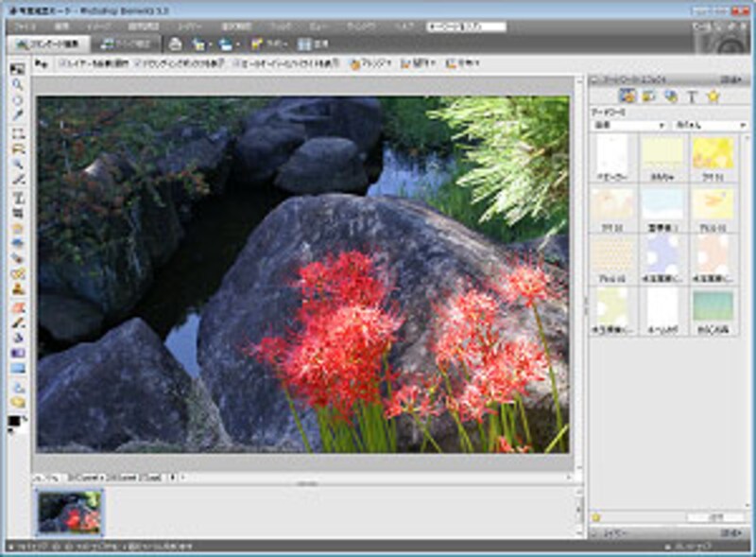The width and height of the screenshot is (756, 557).
Task: Show text effects via the T icon
Action: (691, 96)
